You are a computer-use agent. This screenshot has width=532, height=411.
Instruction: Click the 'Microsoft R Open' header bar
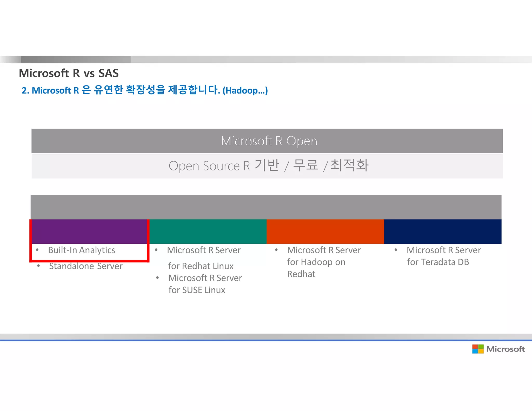267,141
